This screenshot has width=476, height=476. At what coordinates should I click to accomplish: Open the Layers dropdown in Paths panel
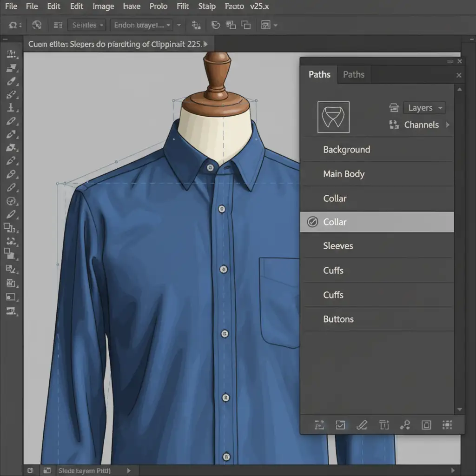click(423, 108)
